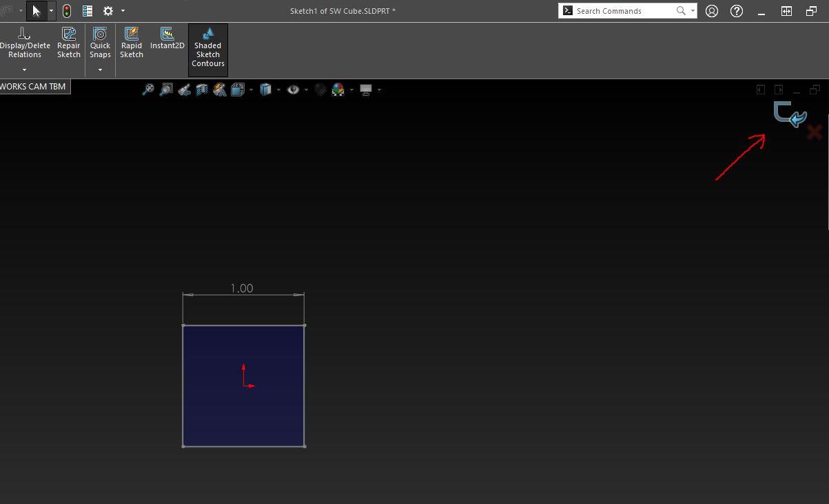This screenshot has height=504, width=829.
Task: Select the arrow cursor Select tool
Action: pos(37,11)
